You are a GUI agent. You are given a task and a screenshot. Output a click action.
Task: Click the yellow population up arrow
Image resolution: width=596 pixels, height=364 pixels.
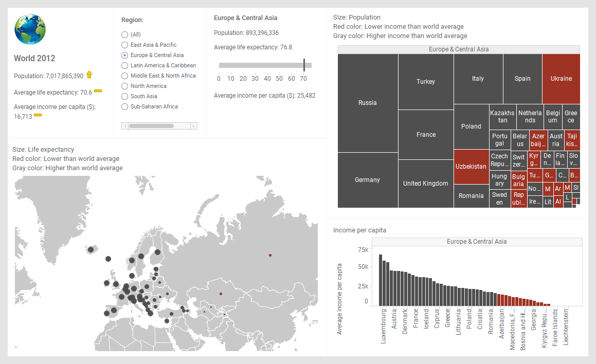89,75
